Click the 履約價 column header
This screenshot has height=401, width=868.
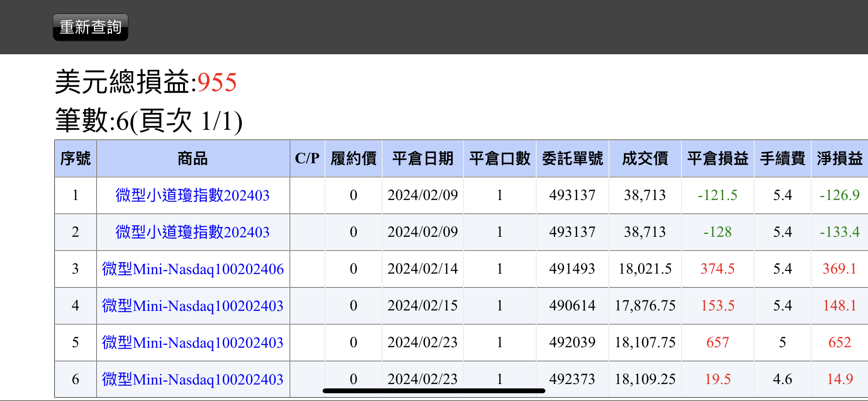point(354,158)
